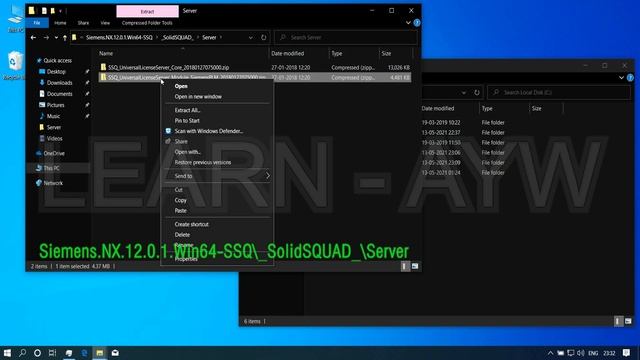Open Server folder in navigation pane
Screen dimensions: 640x360
tap(53, 127)
